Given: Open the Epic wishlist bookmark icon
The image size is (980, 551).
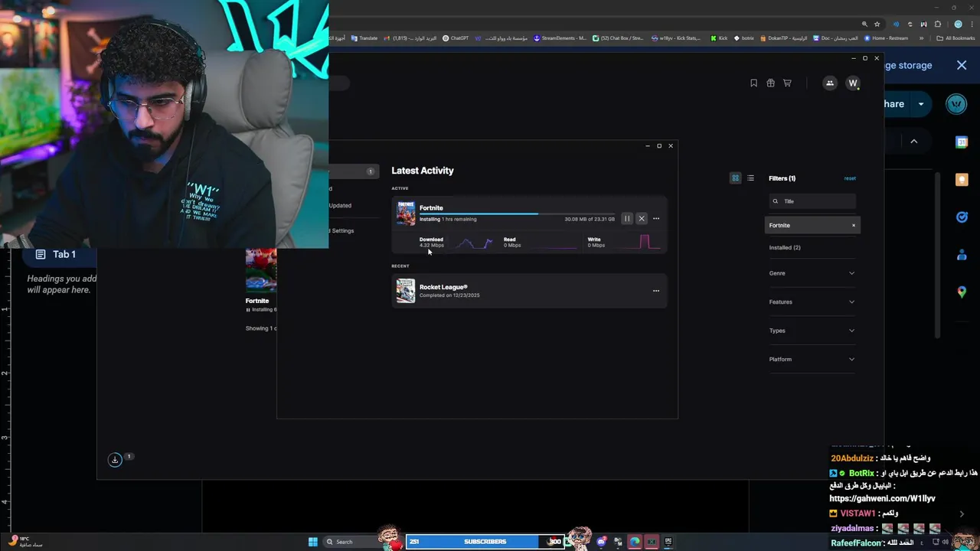Looking at the screenshot, I should point(753,83).
